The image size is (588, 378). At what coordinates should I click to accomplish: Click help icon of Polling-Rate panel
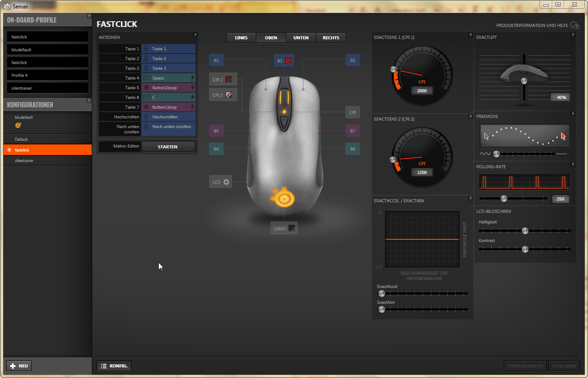pos(573,164)
